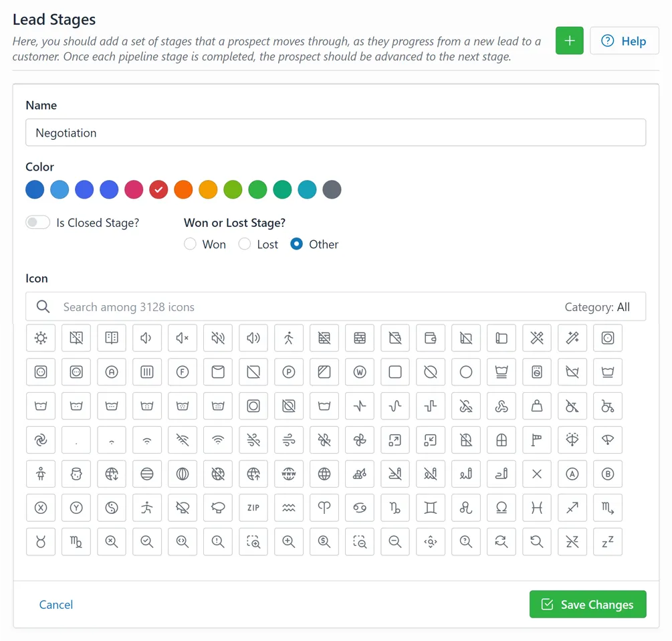Select the ZIP file icon
The image size is (672, 641).
click(253, 508)
